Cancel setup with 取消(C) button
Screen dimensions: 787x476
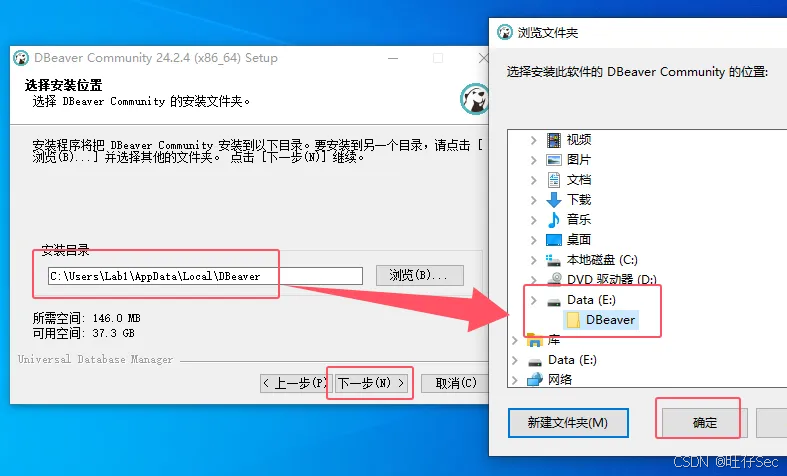point(456,383)
